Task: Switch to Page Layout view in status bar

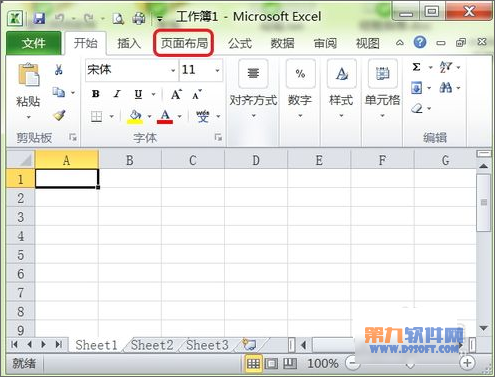Action: coord(271,364)
